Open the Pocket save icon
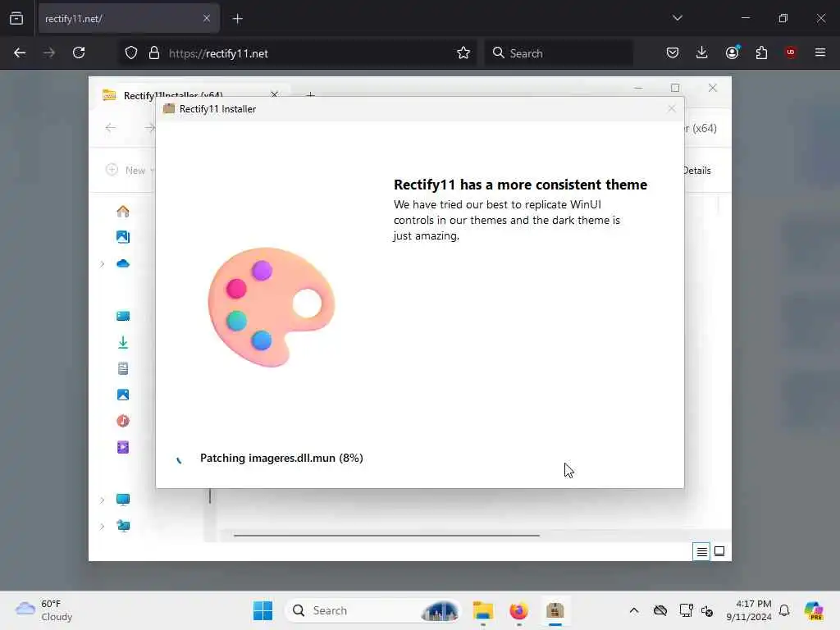The height and width of the screenshot is (630, 840). pyautogui.click(x=673, y=52)
